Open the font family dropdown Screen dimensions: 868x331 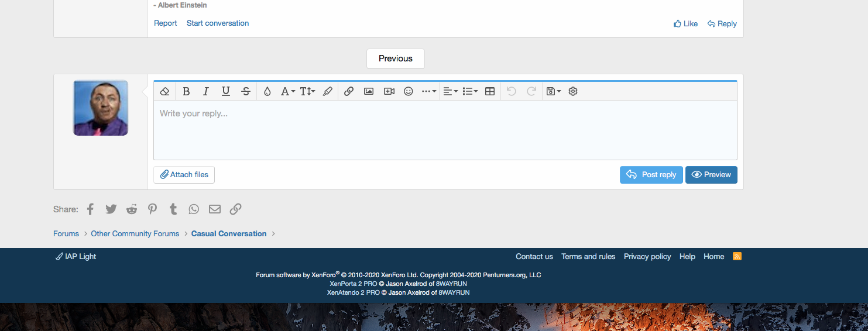pyautogui.click(x=287, y=91)
